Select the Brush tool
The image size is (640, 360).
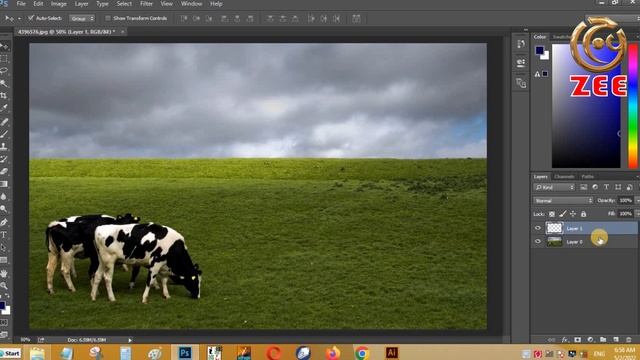(x=4, y=134)
